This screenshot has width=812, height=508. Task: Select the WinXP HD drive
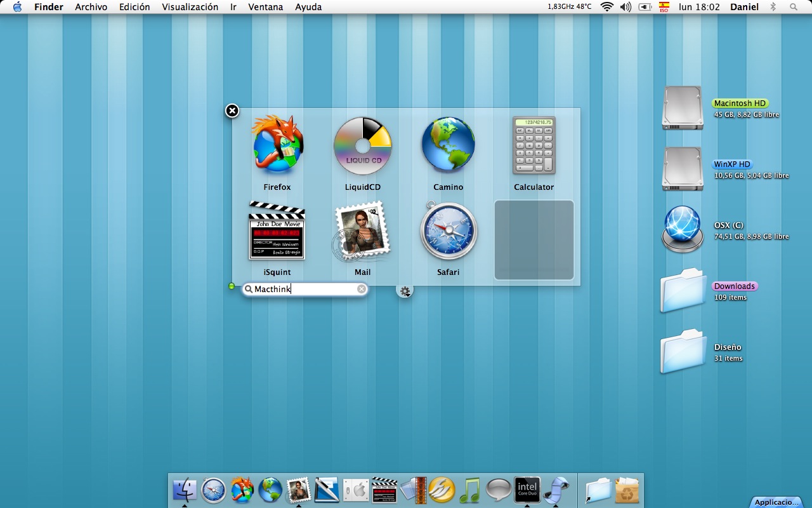tap(682, 169)
